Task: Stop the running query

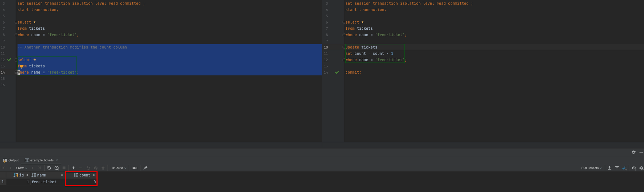Action: coord(64,168)
